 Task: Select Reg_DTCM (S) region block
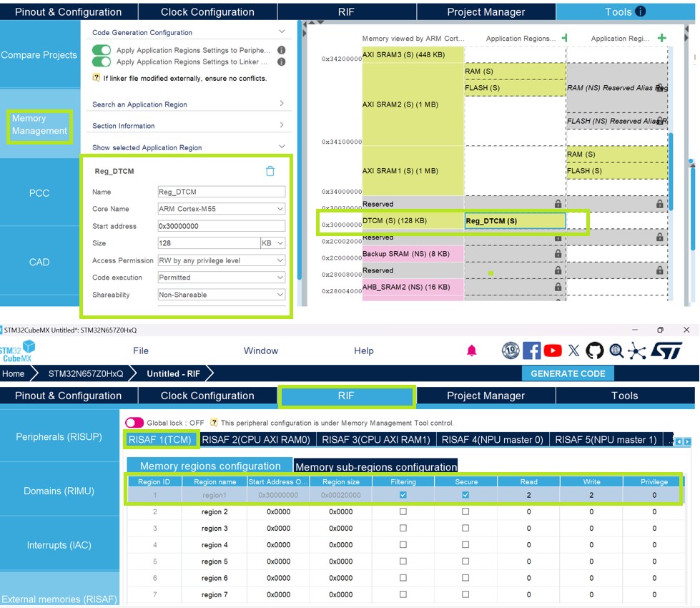pos(516,221)
